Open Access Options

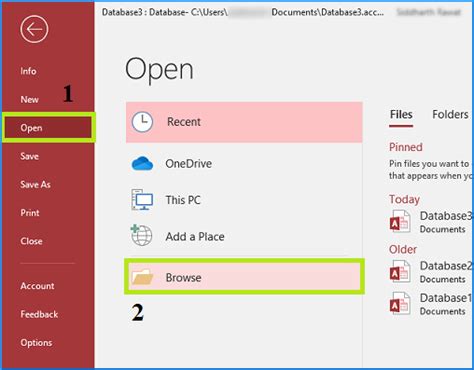pyautogui.click(x=36, y=343)
